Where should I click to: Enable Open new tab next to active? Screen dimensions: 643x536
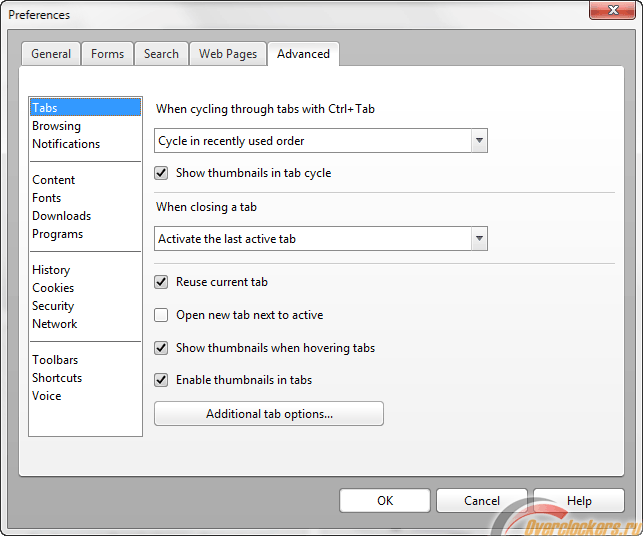pos(161,315)
